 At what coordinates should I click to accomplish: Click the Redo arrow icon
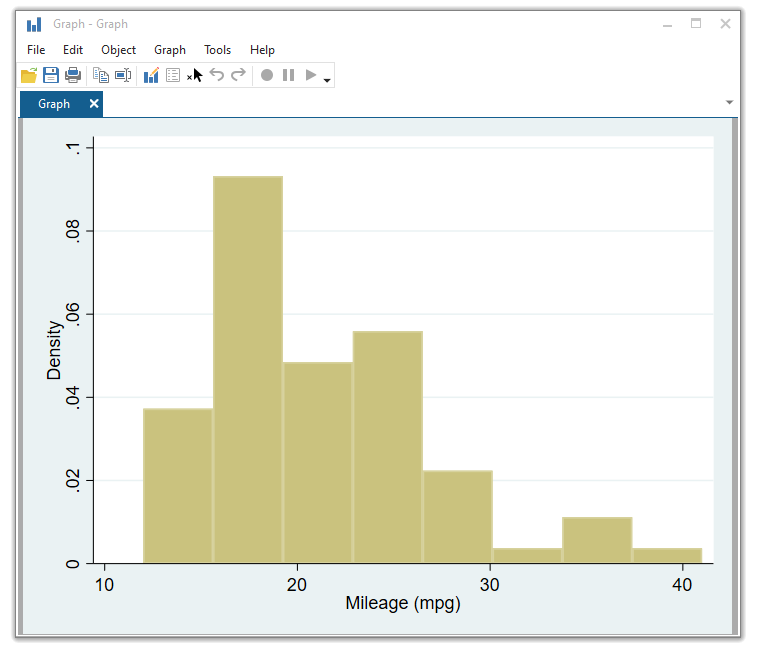[238, 75]
